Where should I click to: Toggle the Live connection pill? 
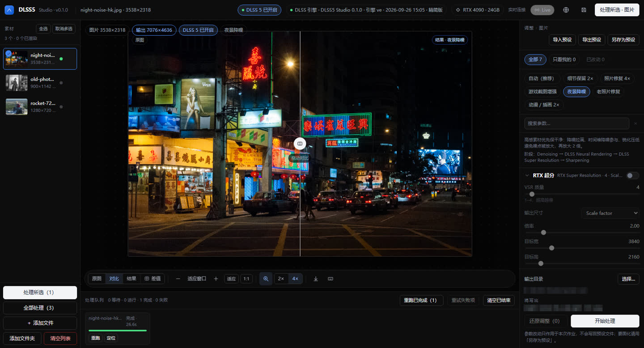(542, 10)
